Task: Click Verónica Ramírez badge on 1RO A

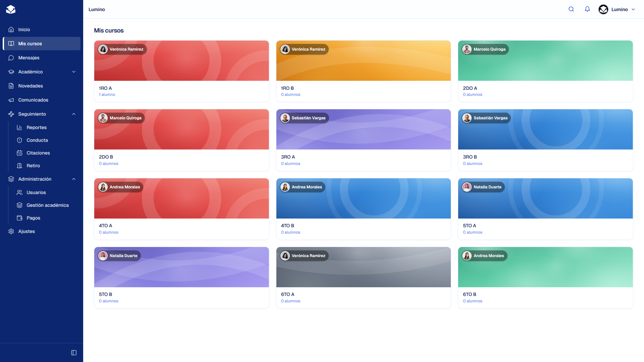Action: tap(122, 49)
